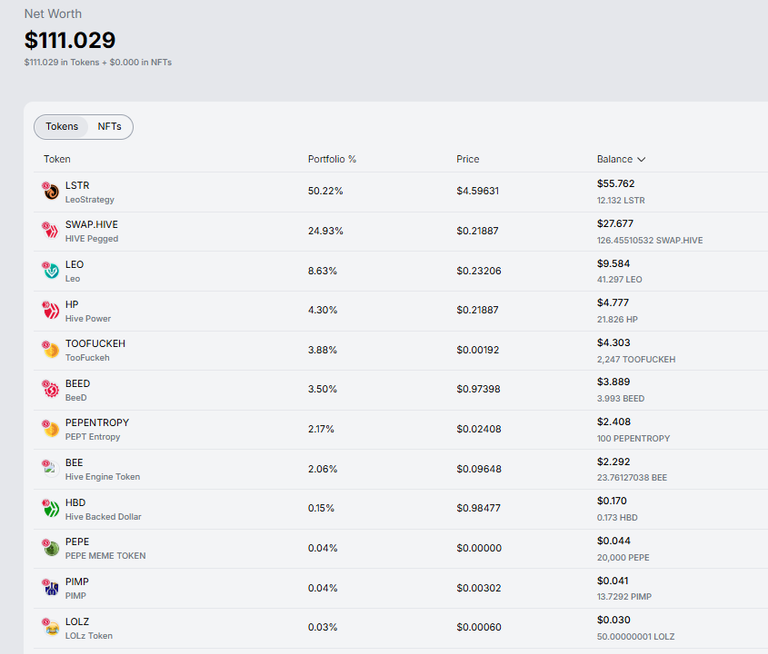Click the amount 20,000 PEPE
Viewport: 768px width, 654px height.
click(623, 557)
